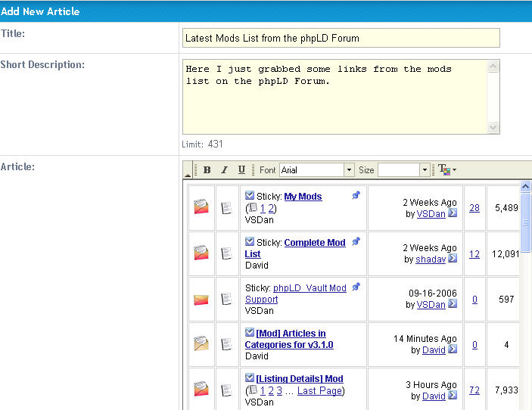Open the text color picker

446,169
